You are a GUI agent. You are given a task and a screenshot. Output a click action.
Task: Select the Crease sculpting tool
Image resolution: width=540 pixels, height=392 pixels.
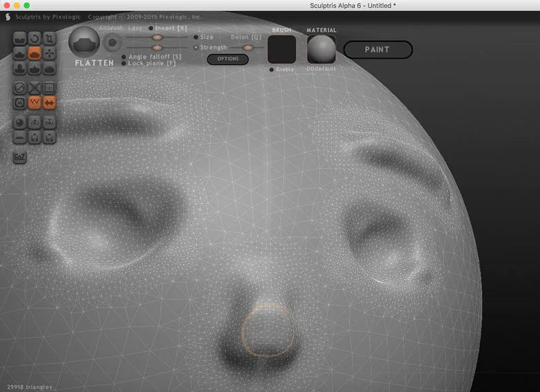point(19,39)
